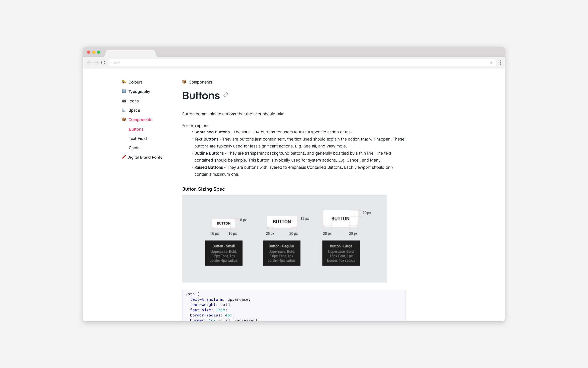Click the palette icon next to Colours
588x368 pixels.
124,82
